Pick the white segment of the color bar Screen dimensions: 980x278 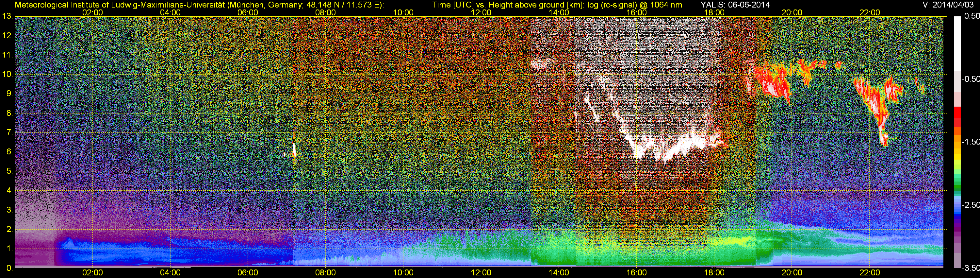(957, 44)
